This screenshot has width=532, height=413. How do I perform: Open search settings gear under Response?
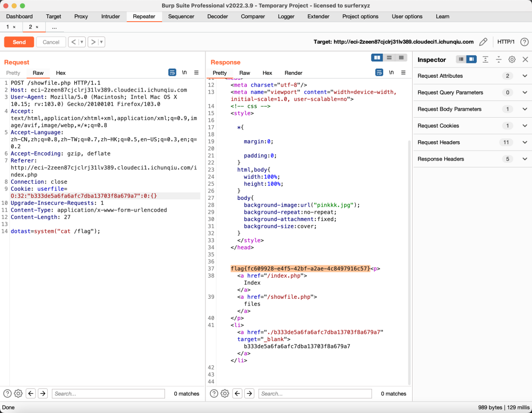coord(225,393)
